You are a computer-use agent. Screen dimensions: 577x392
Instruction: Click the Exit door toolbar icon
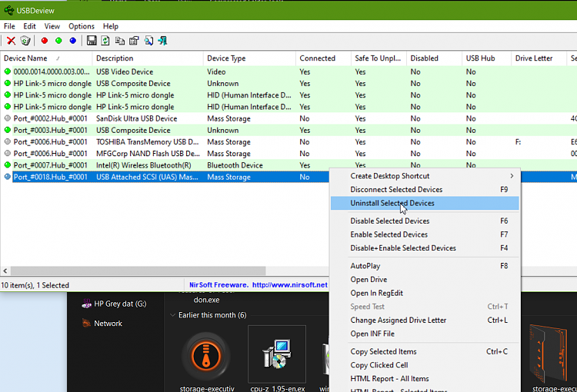pyautogui.click(x=162, y=41)
